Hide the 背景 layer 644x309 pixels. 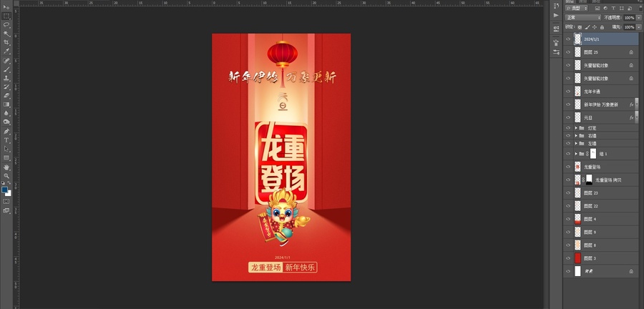568,271
